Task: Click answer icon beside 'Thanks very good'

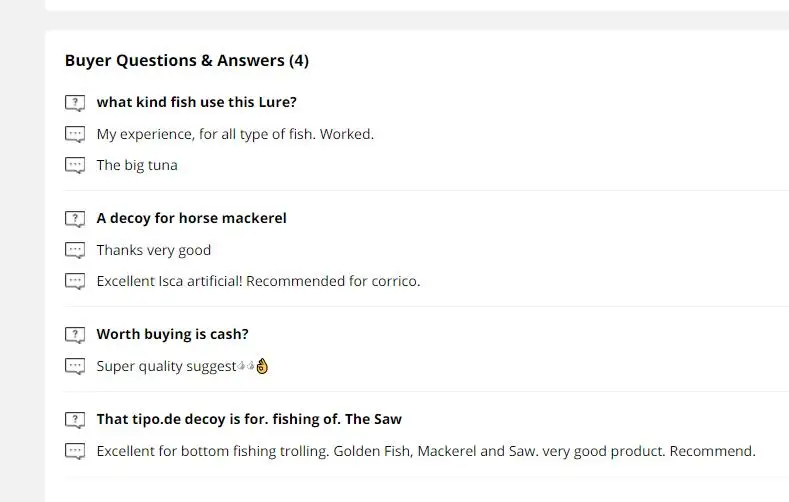Action: click(x=75, y=250)
